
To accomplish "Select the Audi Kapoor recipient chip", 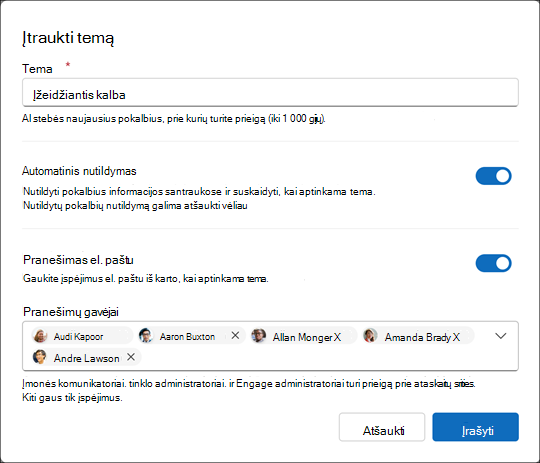I will [82, 336].
